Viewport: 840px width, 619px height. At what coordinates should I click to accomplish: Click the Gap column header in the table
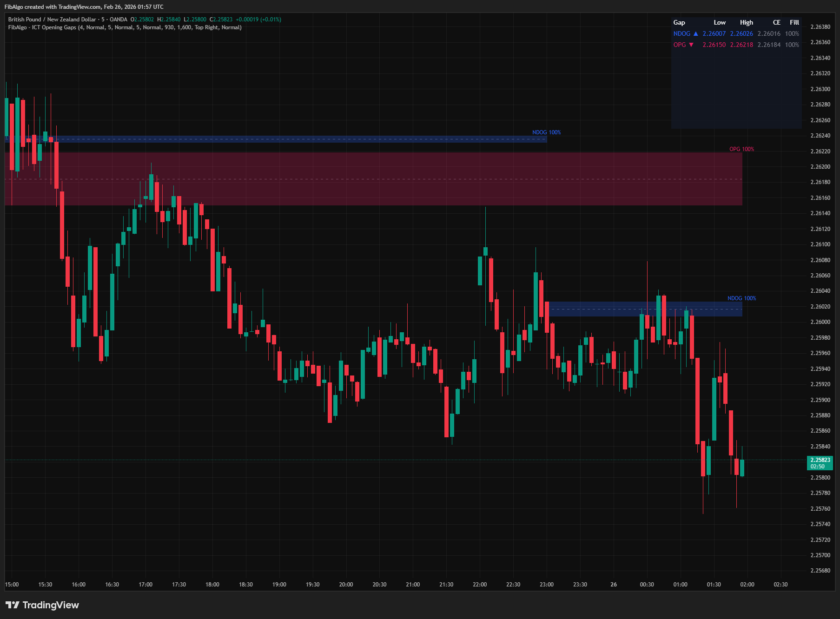coord(679,22)
